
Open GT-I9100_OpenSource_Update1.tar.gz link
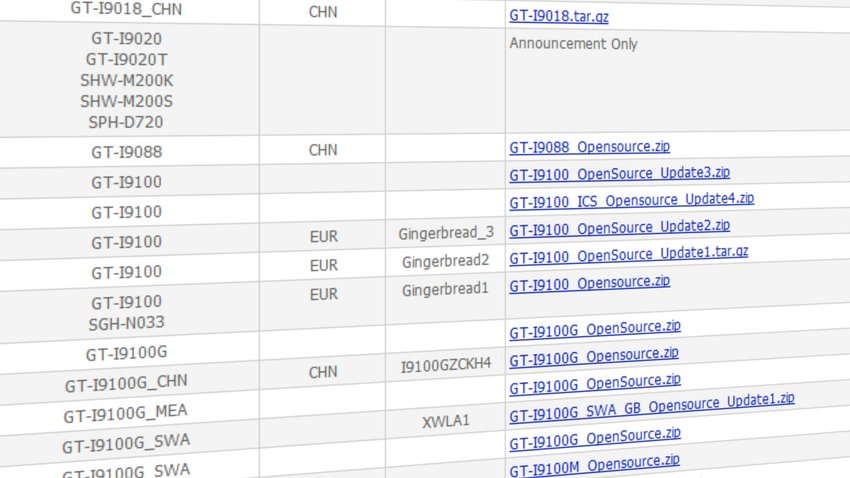click(628, 255)
